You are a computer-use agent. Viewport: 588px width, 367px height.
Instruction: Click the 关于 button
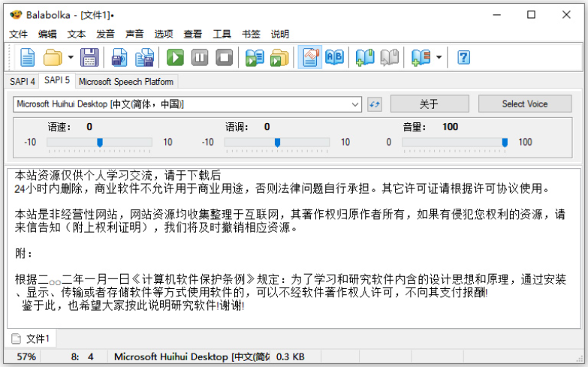(429, 104)
